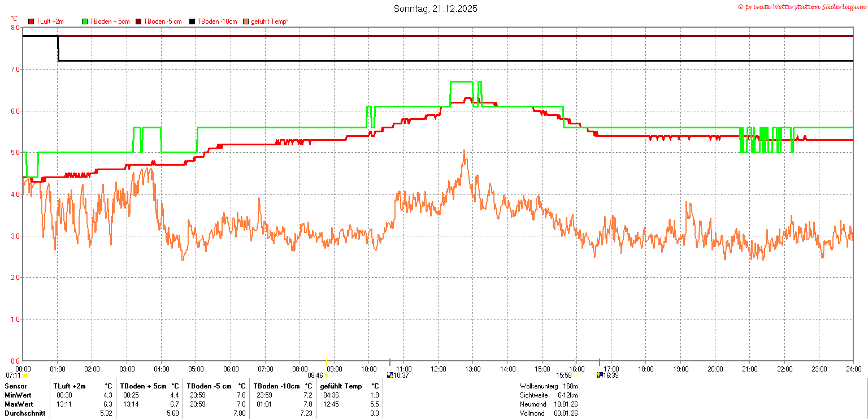
Task: Click the Sonntag, 21.12.2025 date title
Action: [435, 8]
